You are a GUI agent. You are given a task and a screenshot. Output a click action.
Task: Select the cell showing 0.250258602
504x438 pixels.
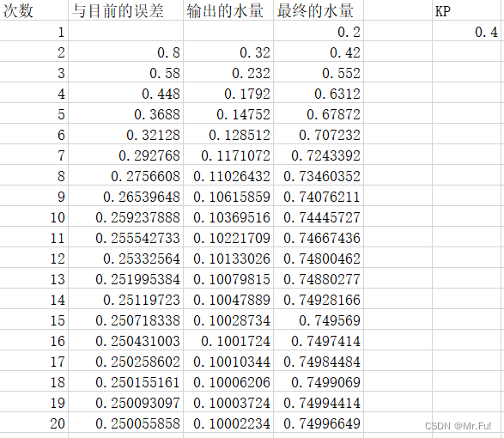click(125, 360)
